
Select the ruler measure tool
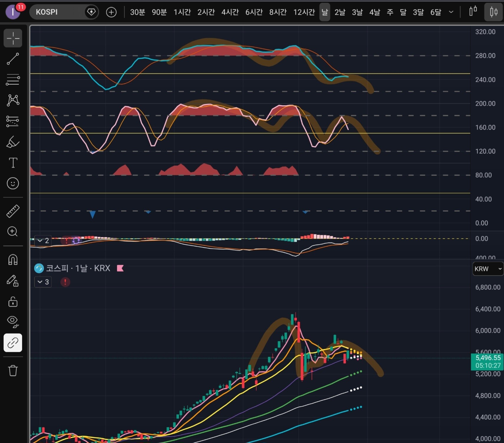pos(13,211)
